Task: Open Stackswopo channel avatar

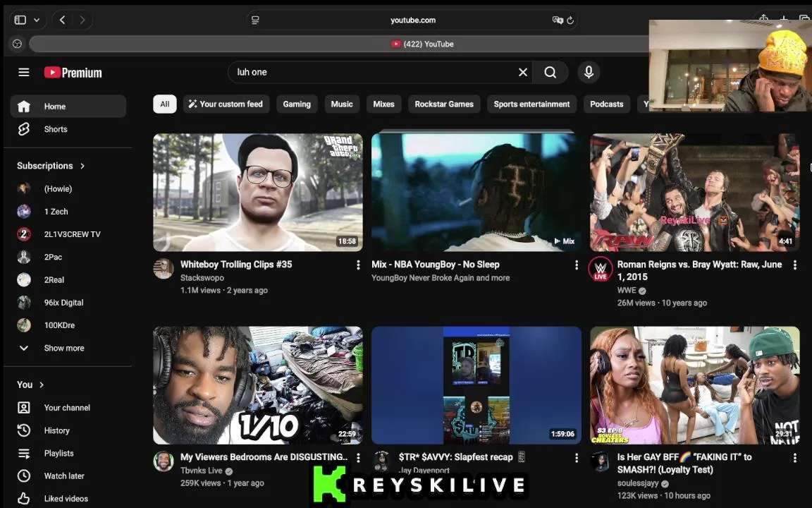Action: pyautogui.click(x=164, y=269)
